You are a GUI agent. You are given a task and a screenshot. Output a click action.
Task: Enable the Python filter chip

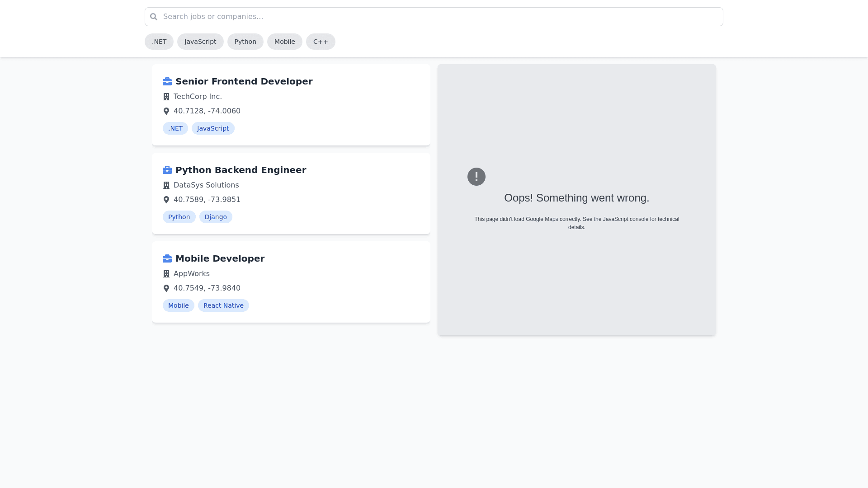(x=245, y=42)
